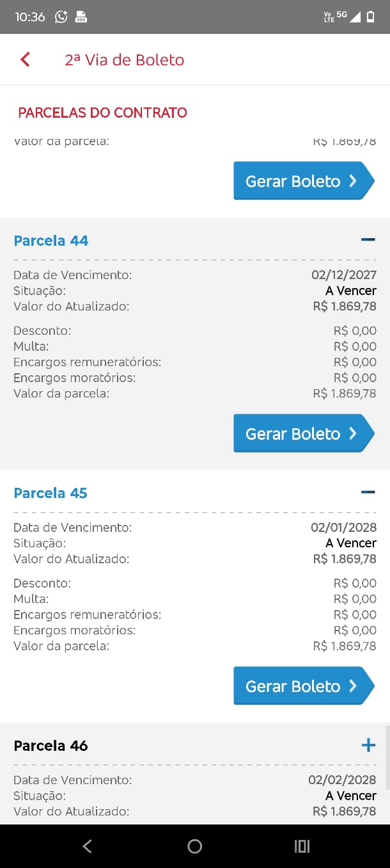Screen dimensions: 390x868
Task: Generate boleto for Parcela 44
Action: (x=303, y=433)
